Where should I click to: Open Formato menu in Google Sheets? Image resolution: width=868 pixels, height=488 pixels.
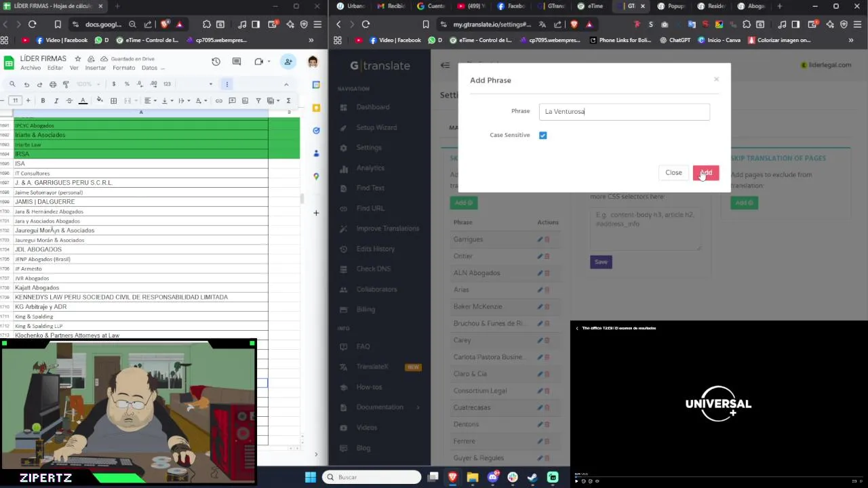[123, 68]
